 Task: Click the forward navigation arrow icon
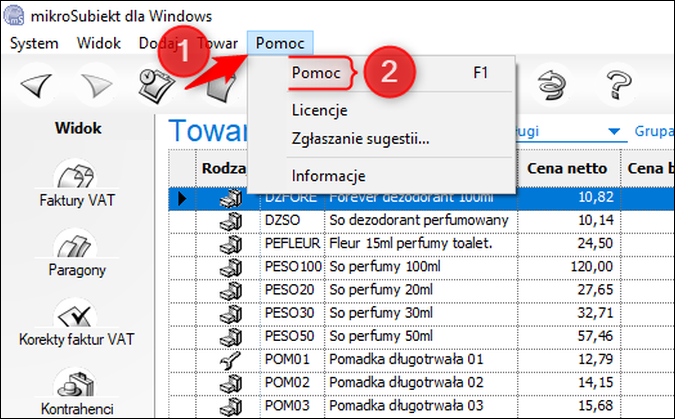click(97, 84)
